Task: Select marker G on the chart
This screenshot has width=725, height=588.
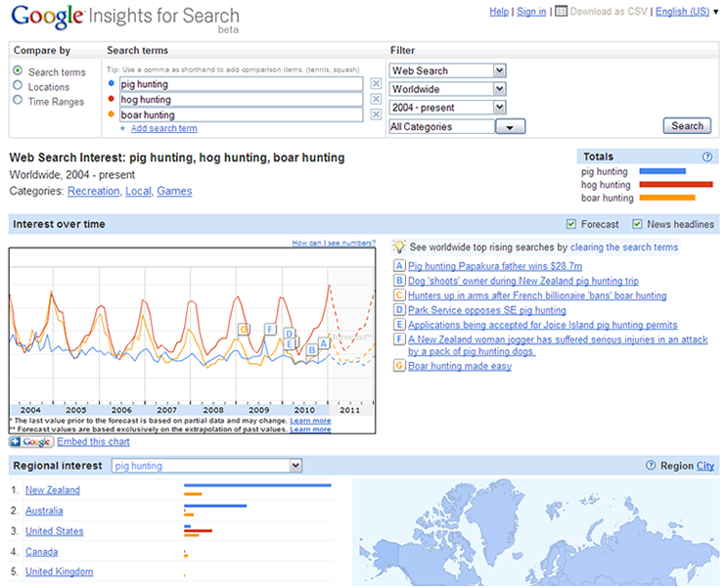Action: (x=244, y=329)
